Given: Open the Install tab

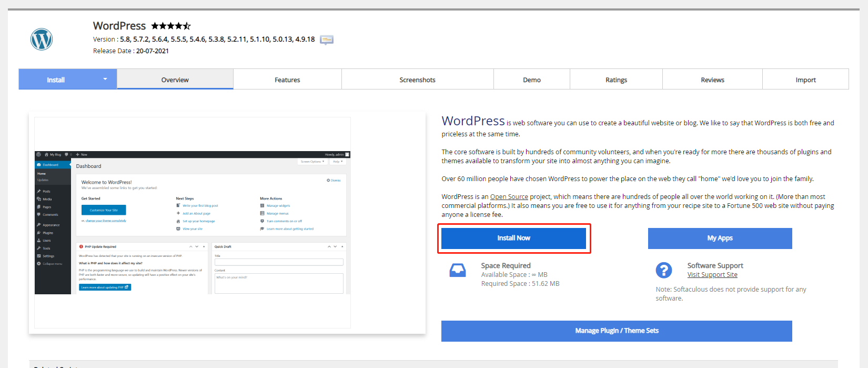Looking at the screenshot, I should click(56, 80).
